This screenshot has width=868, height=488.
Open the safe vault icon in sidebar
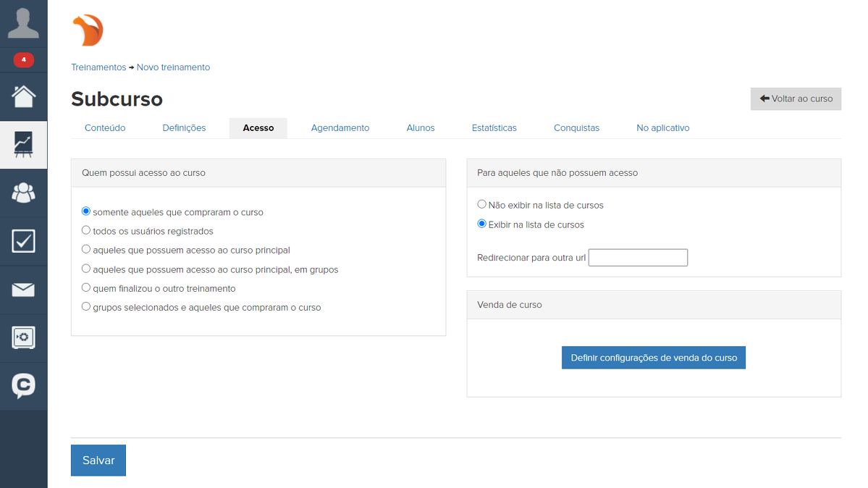pos(23,337)
